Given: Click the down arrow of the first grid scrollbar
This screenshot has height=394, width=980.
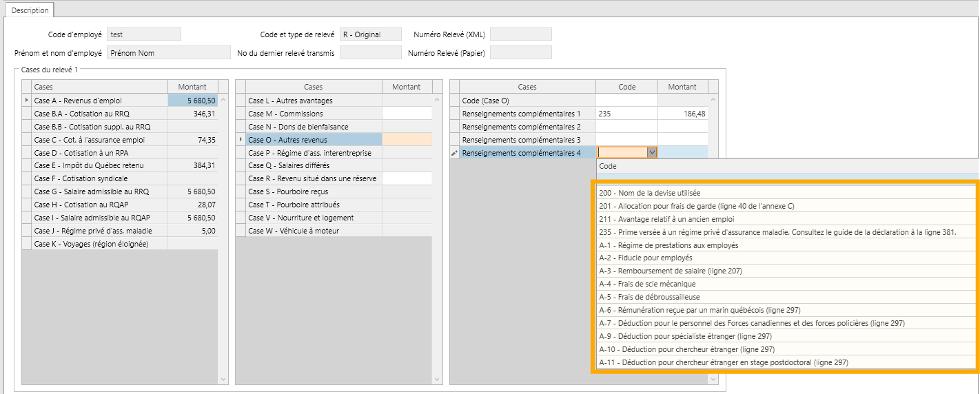Looking at the screenshot, I should click(223, 379).
